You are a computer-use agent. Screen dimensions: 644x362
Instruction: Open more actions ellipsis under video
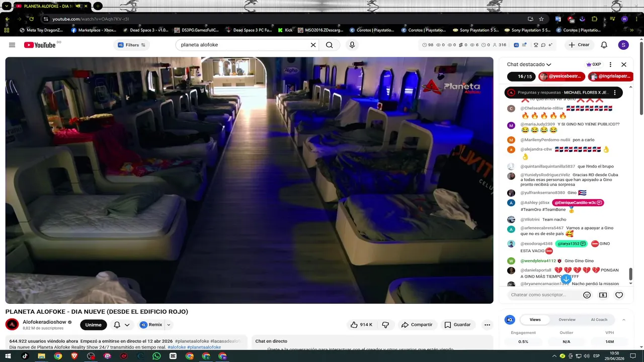487,325
